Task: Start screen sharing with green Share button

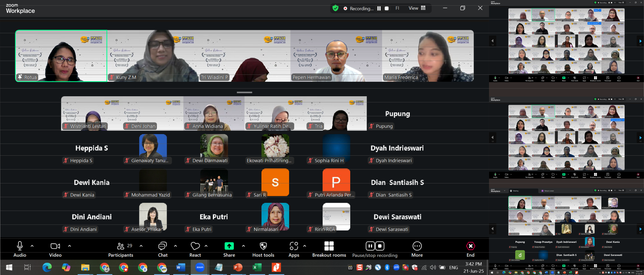Action: coord(229,250)
